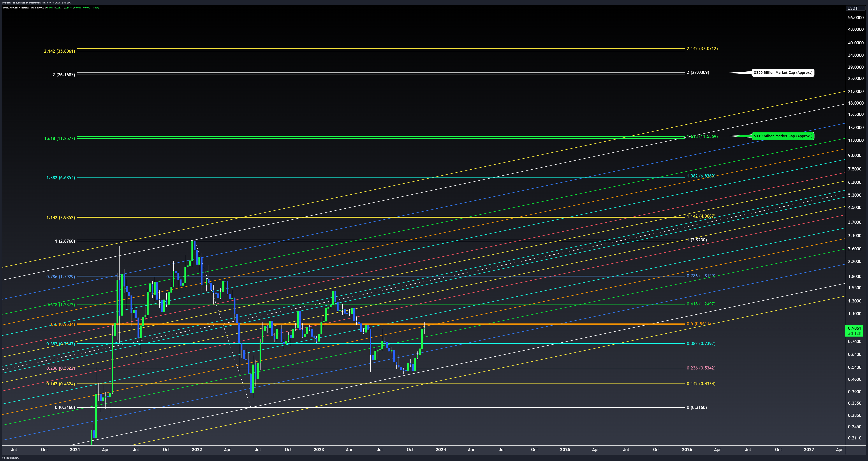Click the 0.618 (1.2372) Fibonacci label
The width and height of the screenshot is (868, 461).
[x=61, y=304]
